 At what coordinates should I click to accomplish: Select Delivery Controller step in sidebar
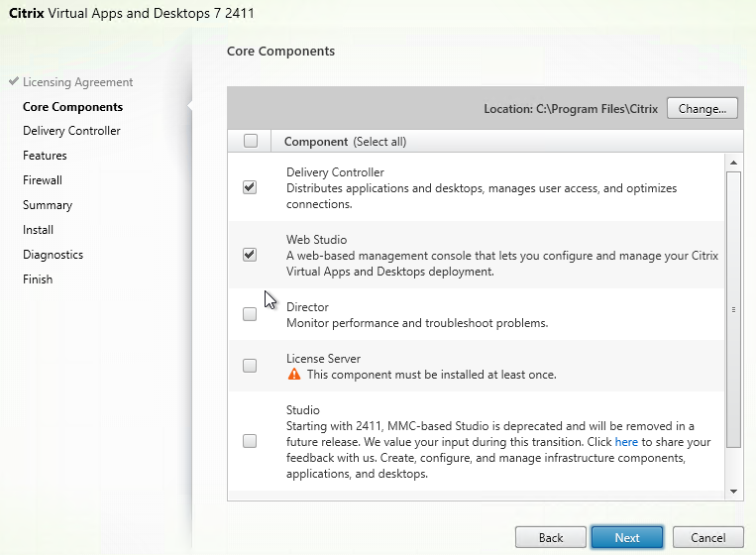71,131
